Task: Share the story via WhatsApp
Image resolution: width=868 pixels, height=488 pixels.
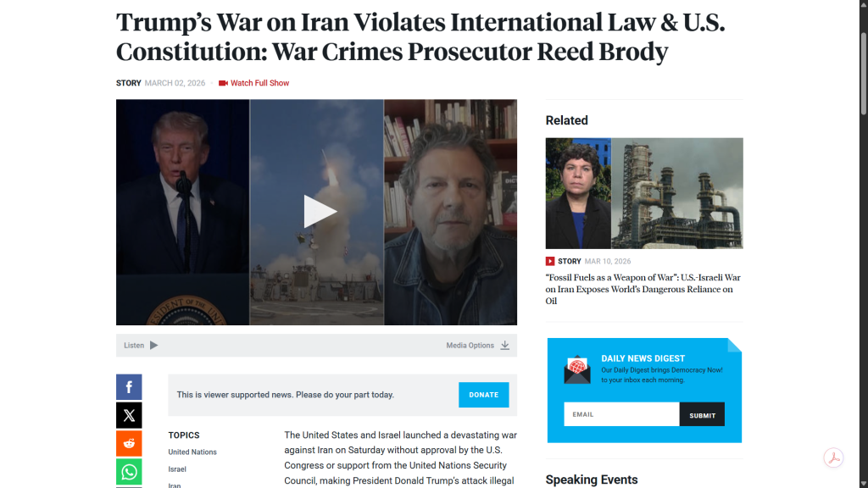Action: [x=129, y=472]
